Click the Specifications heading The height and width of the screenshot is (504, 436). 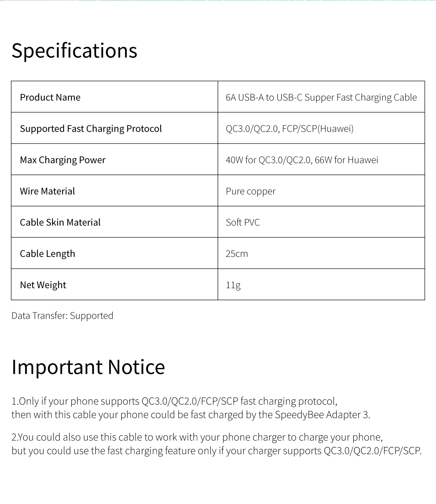click(74, 50)
